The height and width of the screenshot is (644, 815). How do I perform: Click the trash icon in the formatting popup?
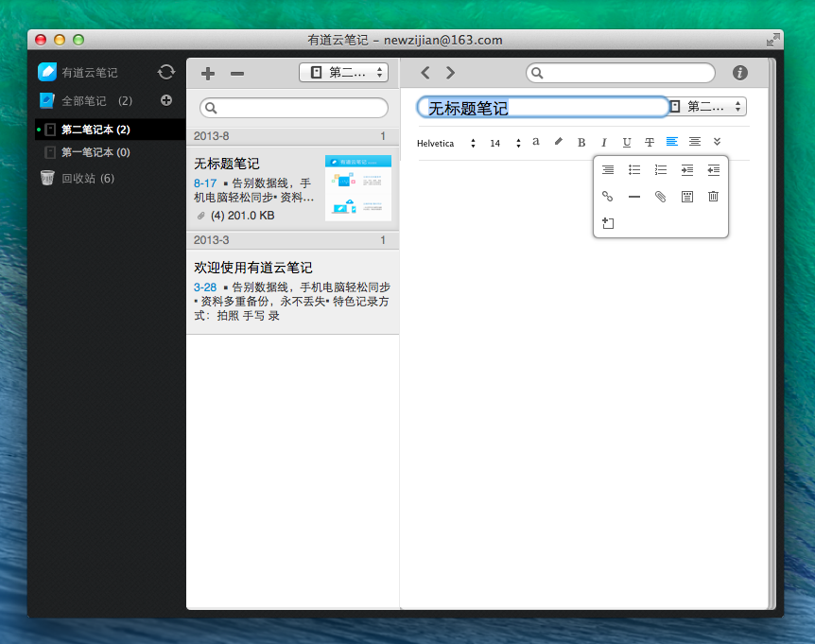pos(713,197)
